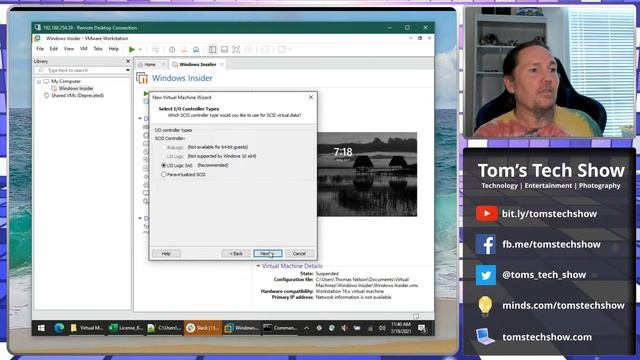The height and width of the screenshot is (360, 640).
Task: Open the Library search dropdown arrow
Action: pyautogui.click(x=128, y=70)
